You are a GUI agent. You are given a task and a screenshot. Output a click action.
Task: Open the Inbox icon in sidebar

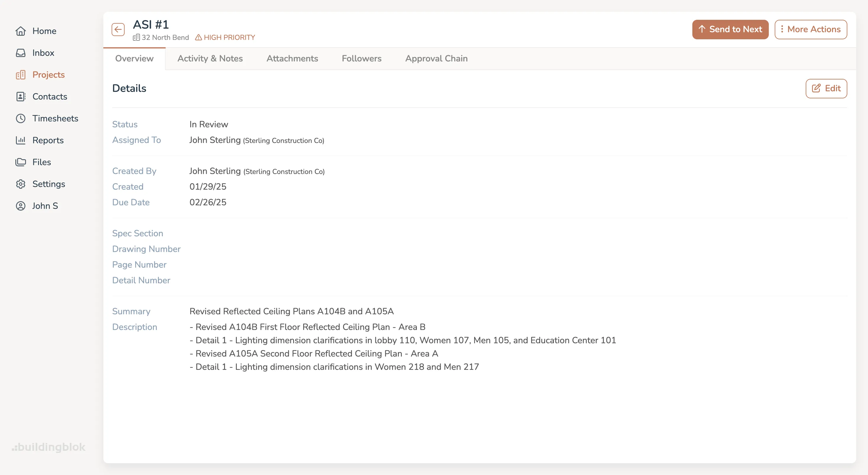click(x=21, y=53)
